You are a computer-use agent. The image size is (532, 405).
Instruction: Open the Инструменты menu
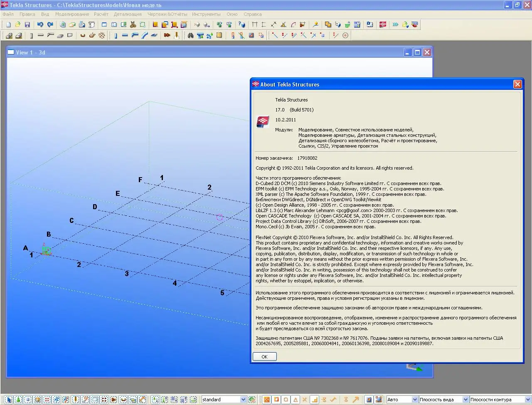pyautogui.click(x=207, y=14)
